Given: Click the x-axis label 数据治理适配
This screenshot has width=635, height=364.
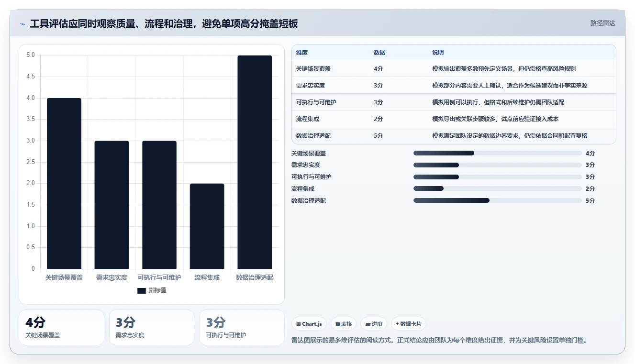Looking at the screenshot, I should pyautogui.click(x=255, y=277).
